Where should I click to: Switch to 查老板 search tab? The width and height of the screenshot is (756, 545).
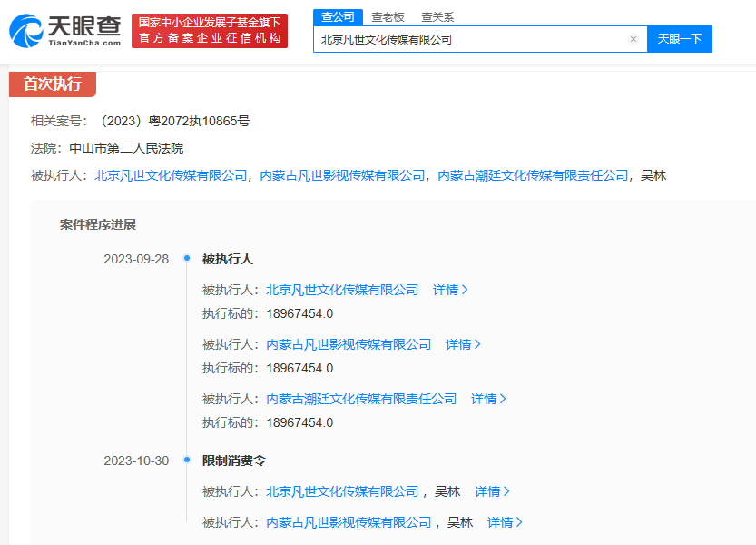[x=388, y=17]
